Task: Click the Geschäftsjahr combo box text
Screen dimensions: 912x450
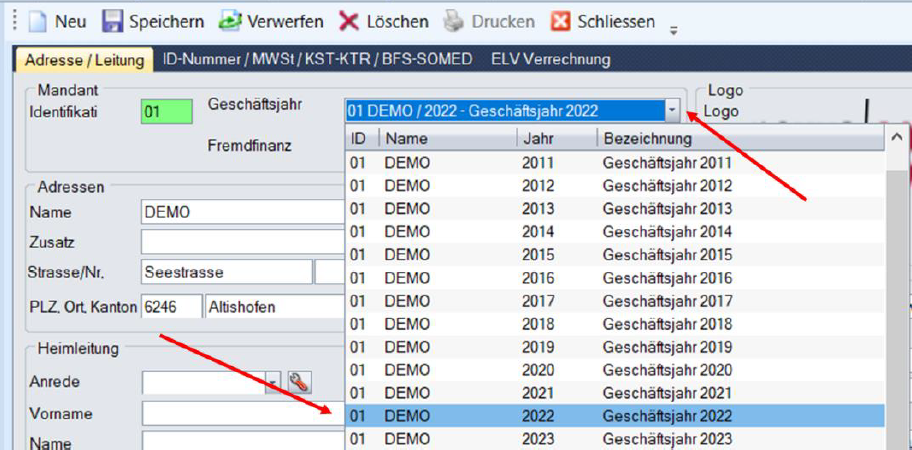Action: tap(504, 110)
